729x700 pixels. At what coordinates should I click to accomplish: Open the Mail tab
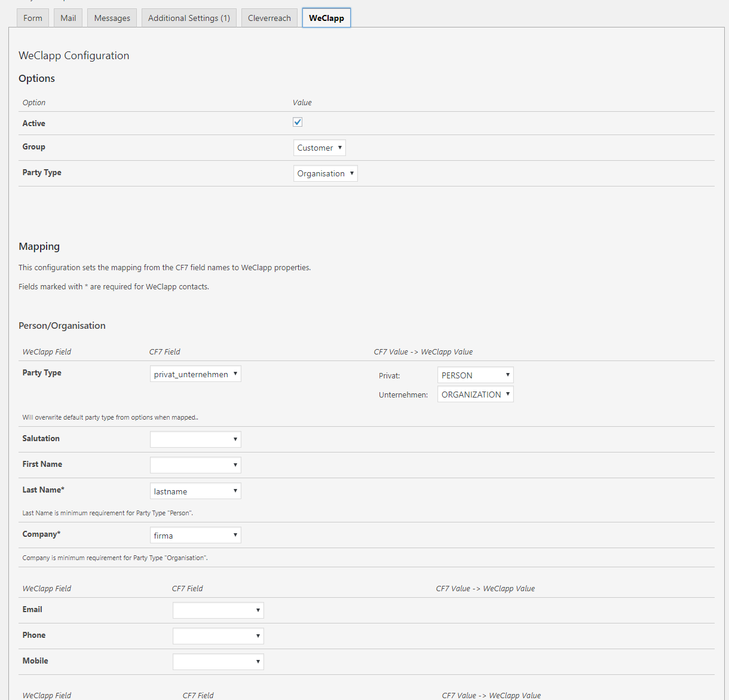point(68,18)
